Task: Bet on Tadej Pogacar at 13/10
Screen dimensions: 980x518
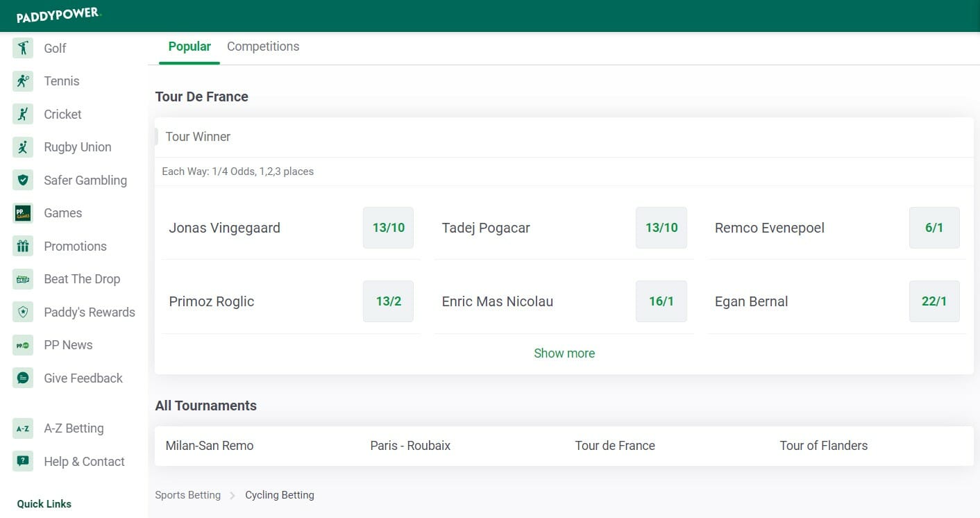Action: pos(661,228)
